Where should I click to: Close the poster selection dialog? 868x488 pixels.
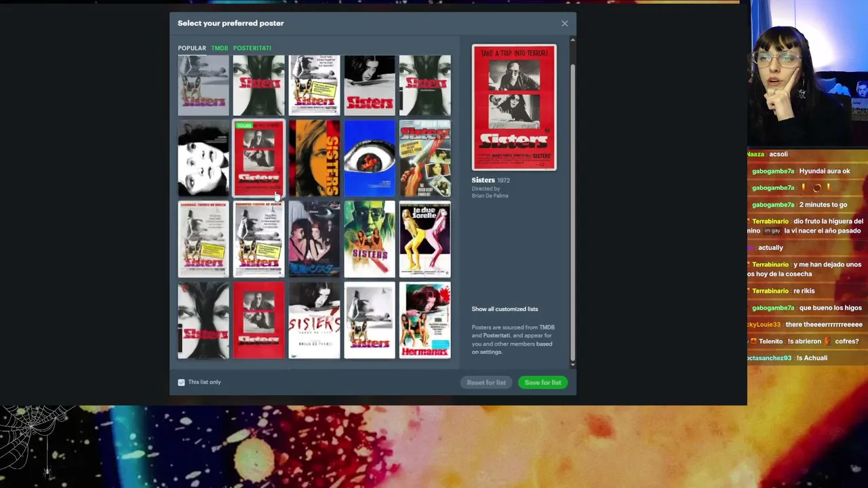tap(564, 24)
